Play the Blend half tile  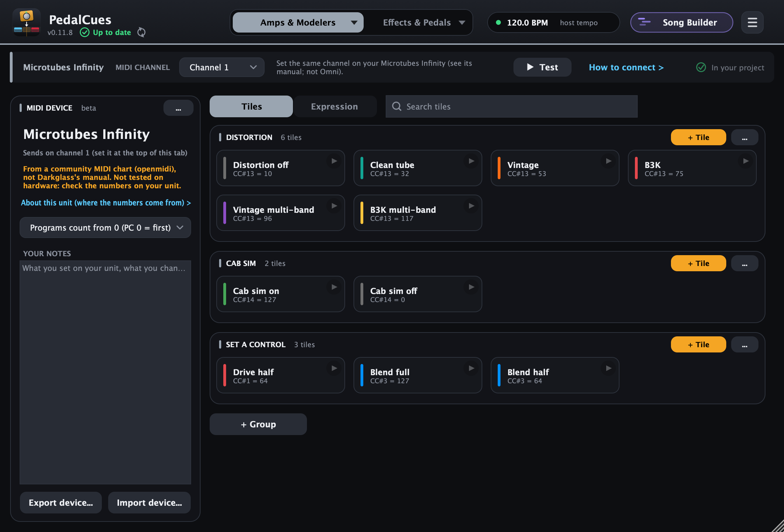[609, 368]
